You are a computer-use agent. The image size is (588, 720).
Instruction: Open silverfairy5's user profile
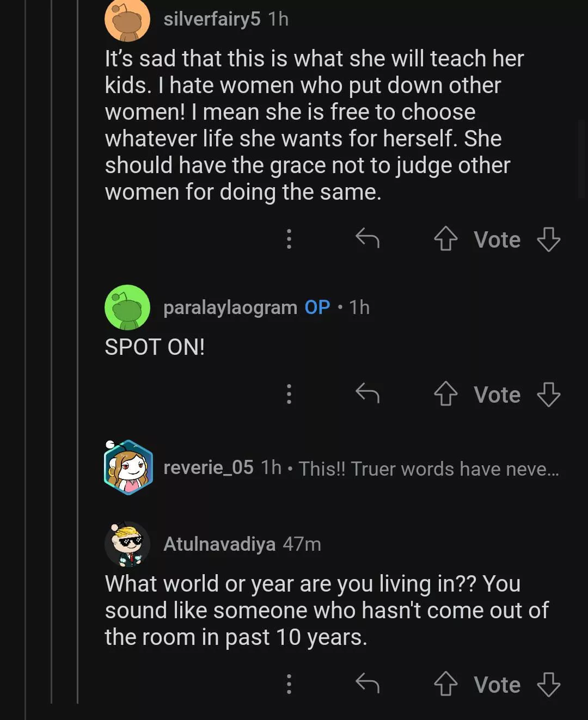coord(212,19)
